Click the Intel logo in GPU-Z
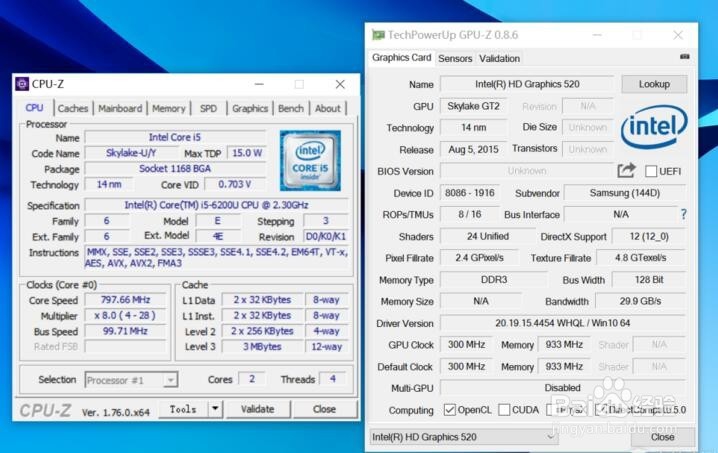Screen dimensions: 718x453 [654, 126]
